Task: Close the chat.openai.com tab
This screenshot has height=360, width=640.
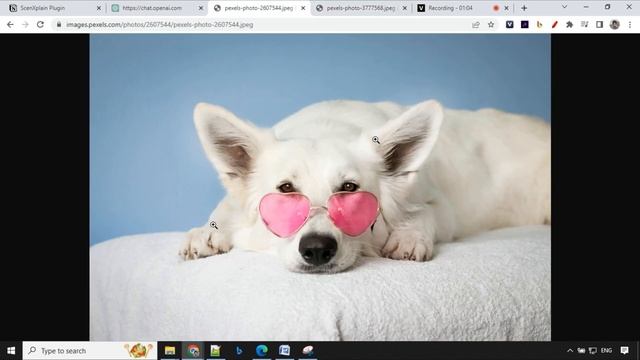Action: click(201, 8)
